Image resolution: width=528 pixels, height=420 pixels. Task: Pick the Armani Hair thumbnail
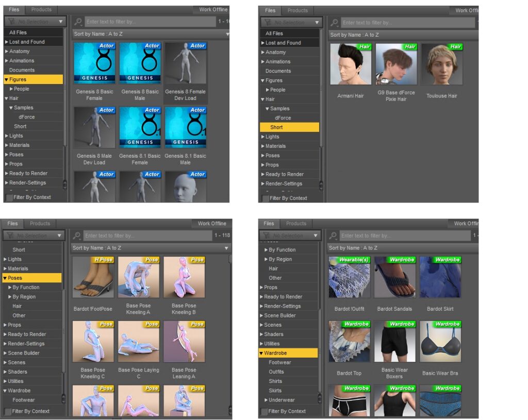(x=351, y=64)
